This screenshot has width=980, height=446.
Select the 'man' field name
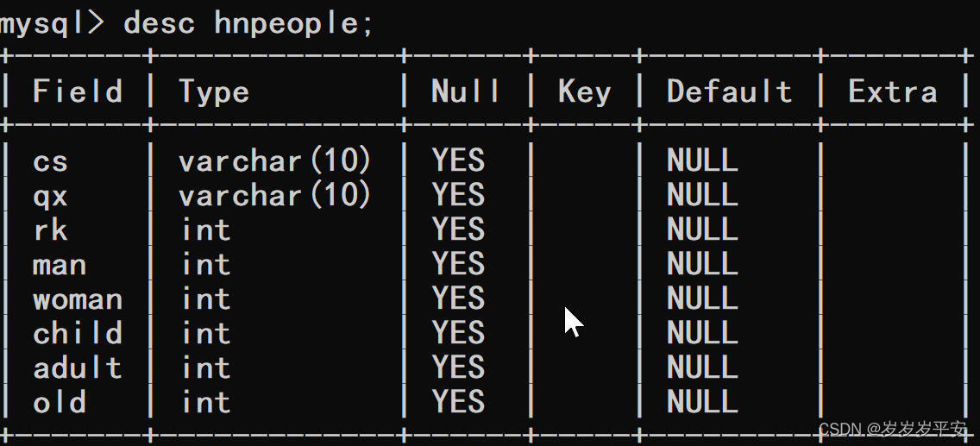click(x=60, y=266)
